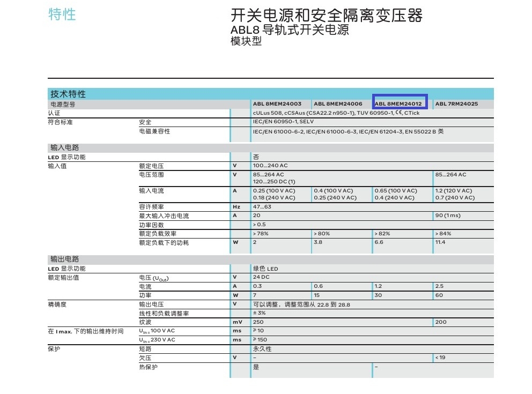This screenshot has height=394, width=532.
Task: Click the 热保护 label
Action: (148, 367)
